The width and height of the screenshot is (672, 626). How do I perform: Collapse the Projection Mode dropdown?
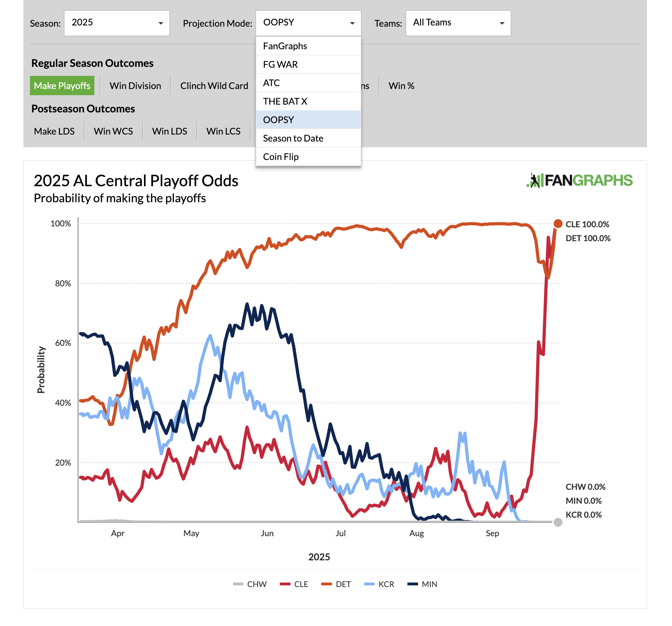[x=308, y=23]
